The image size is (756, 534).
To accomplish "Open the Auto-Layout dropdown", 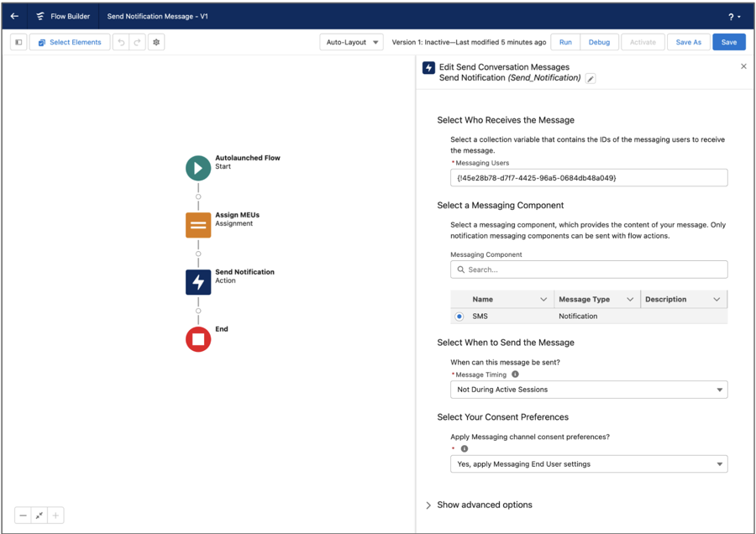I will (351, 43).
